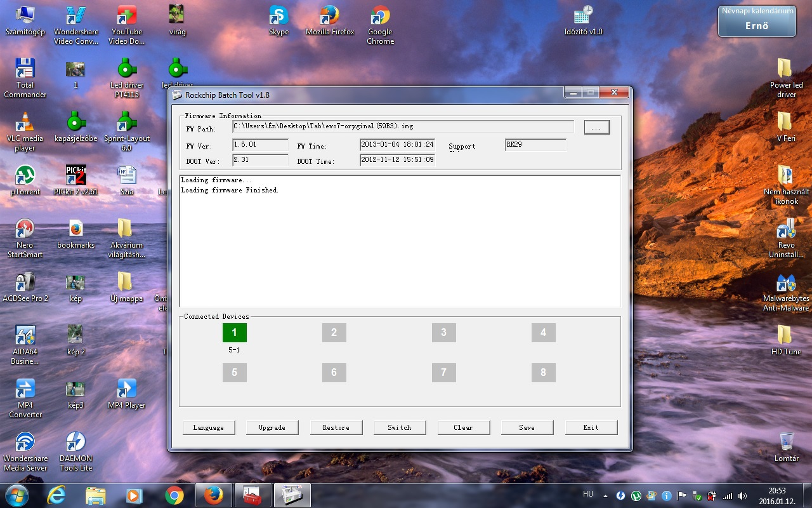Image resolution: width=812 pixels, height=508 pixels.
Task: Select device slot 5
Action: click(x=235, y=373)
